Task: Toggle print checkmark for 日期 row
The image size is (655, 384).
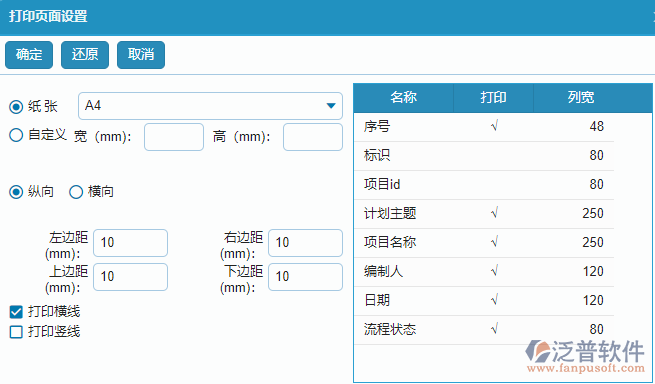Action: [494, 300]
